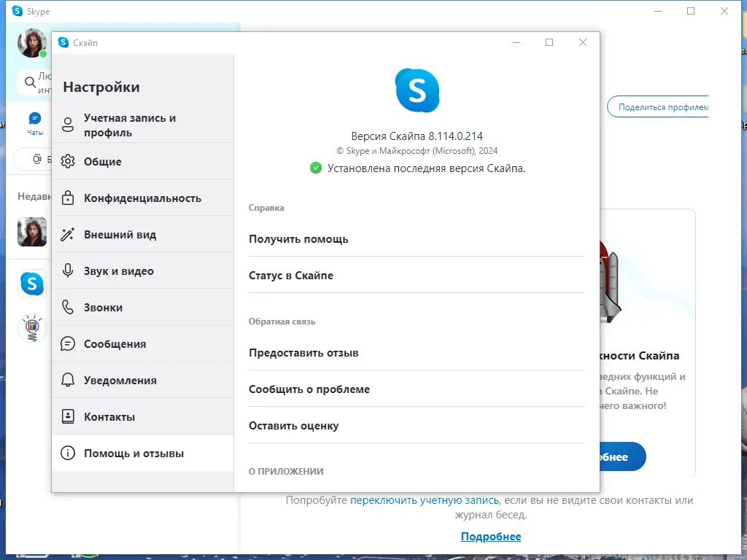The height and width of the screenshot is (560, 747).
Task: Click Поделиться профилем button in the main window
Action: pos(658,107)
